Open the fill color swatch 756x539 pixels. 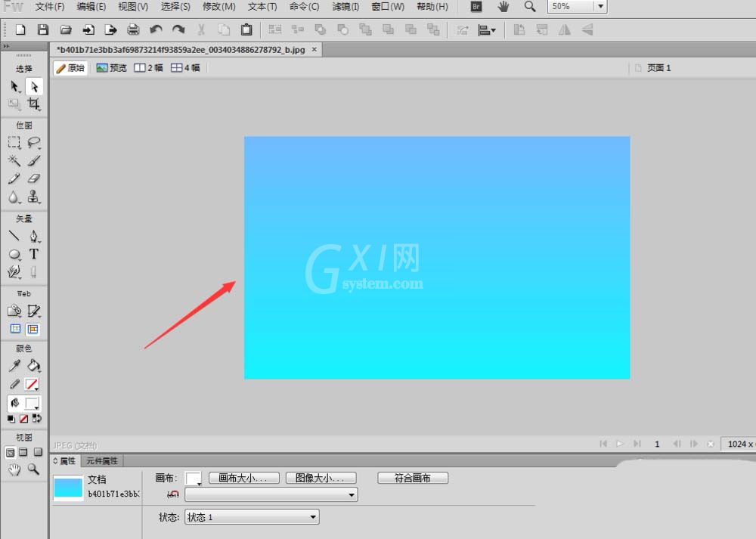[x=32, y=404]
